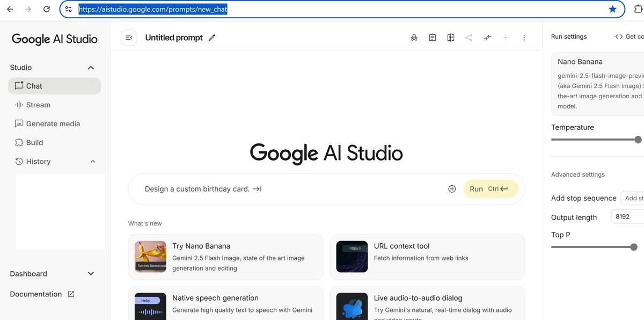Click the plus new chat icon in toolbar

pyautogui.click(x=506, y=38)
